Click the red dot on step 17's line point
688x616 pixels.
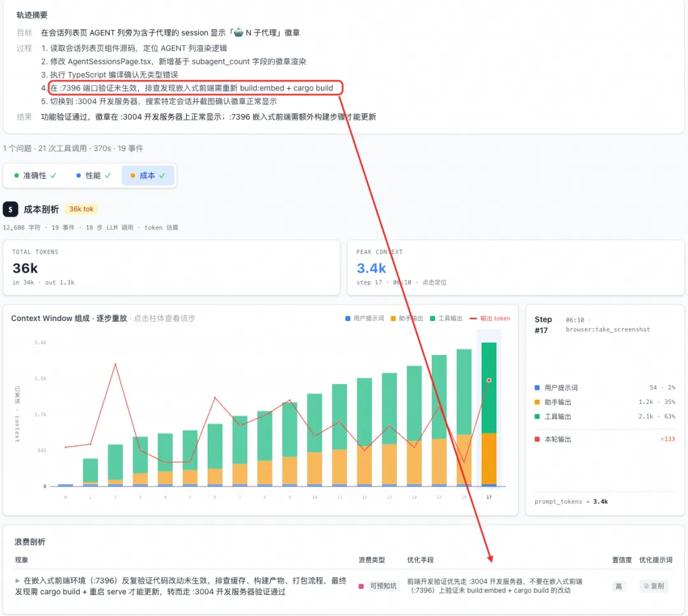point(489,380)
